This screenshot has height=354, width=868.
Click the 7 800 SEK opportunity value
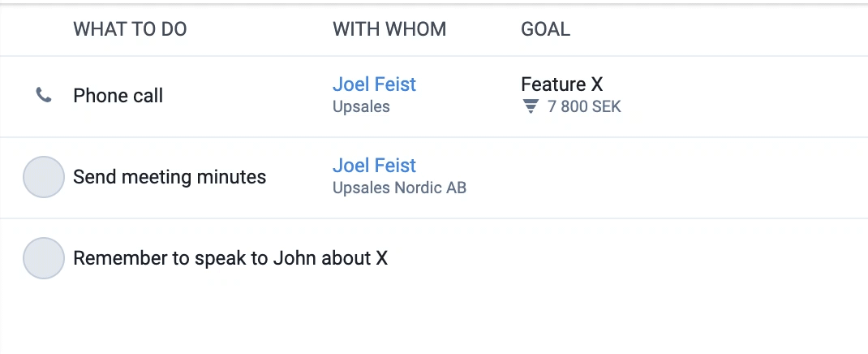coord(585,106)
